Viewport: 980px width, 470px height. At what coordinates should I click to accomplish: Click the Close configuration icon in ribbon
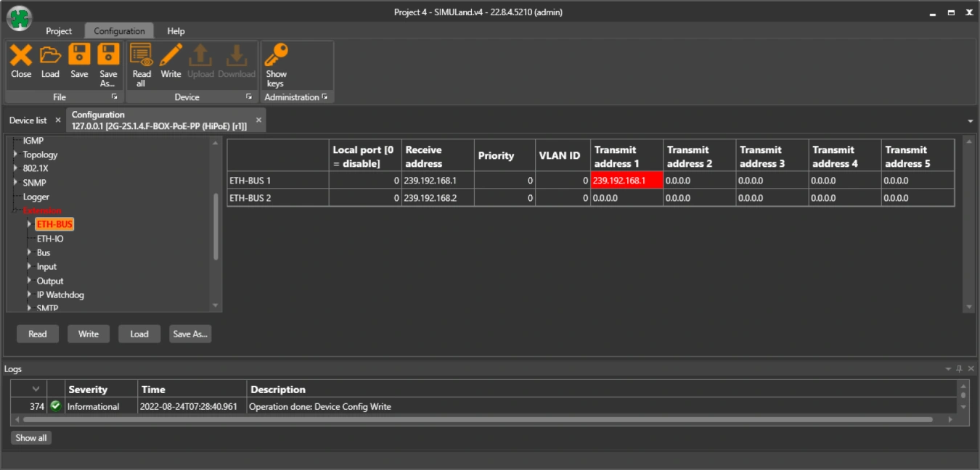tap(21, 56)
